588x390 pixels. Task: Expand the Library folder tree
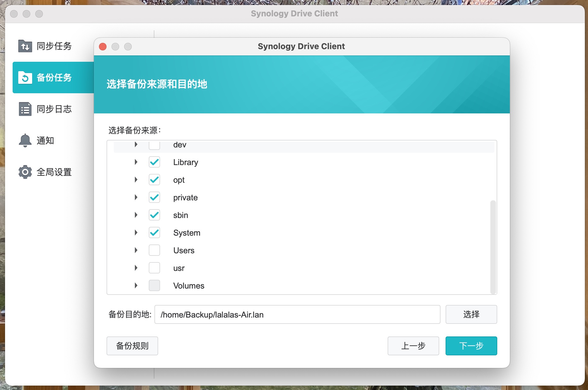click(136, 162)
